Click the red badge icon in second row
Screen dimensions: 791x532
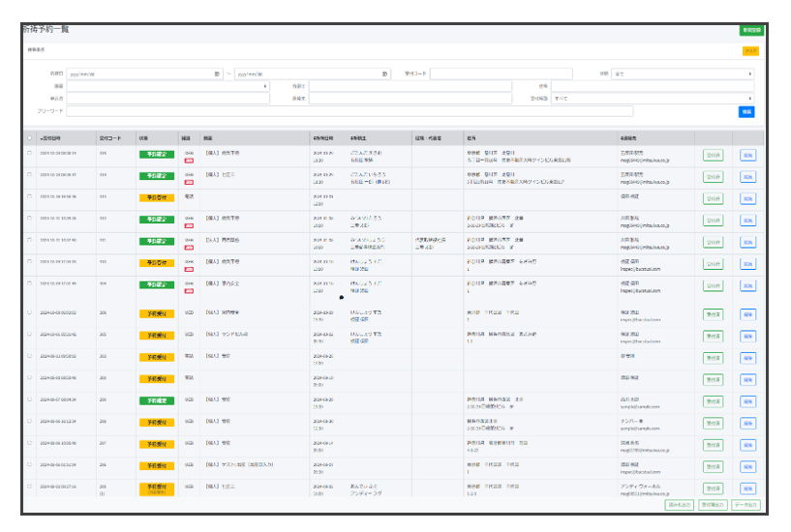pos(189,179)
